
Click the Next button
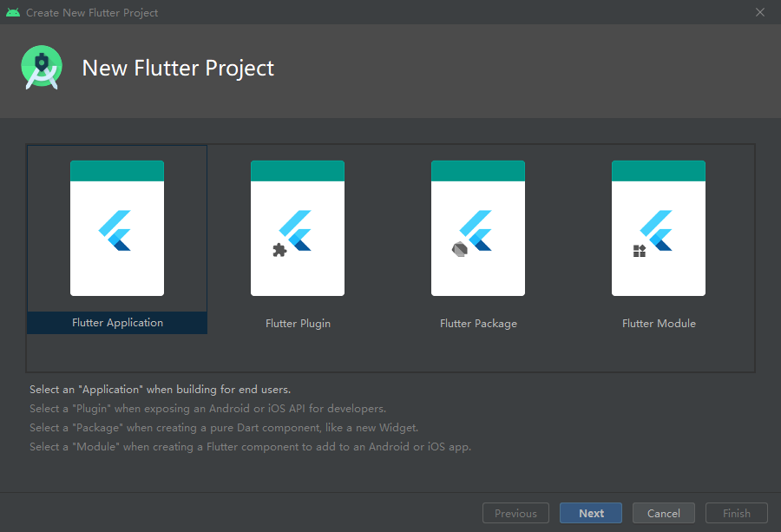591,513
